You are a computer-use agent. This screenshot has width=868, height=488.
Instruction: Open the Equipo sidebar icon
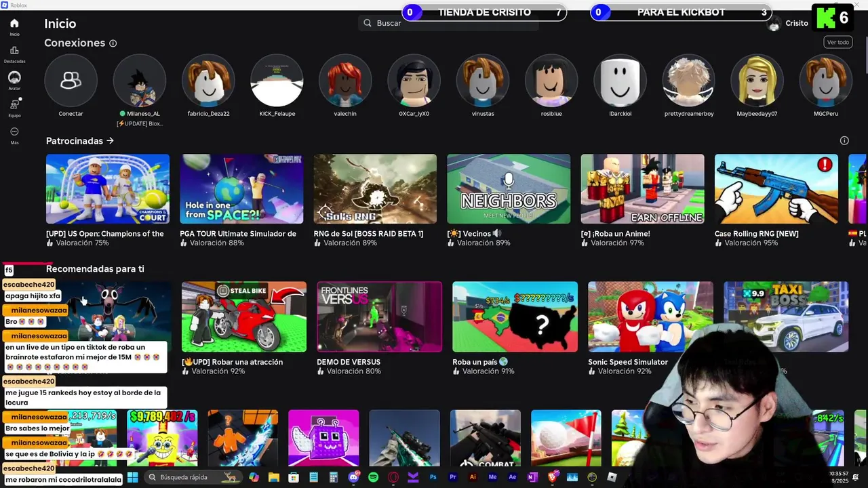[x=14, y=104]
